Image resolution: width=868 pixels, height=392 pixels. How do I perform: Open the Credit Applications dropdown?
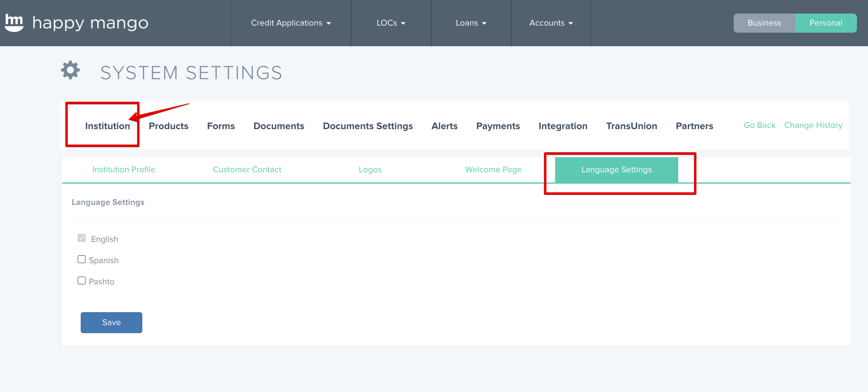coord(291,22)
